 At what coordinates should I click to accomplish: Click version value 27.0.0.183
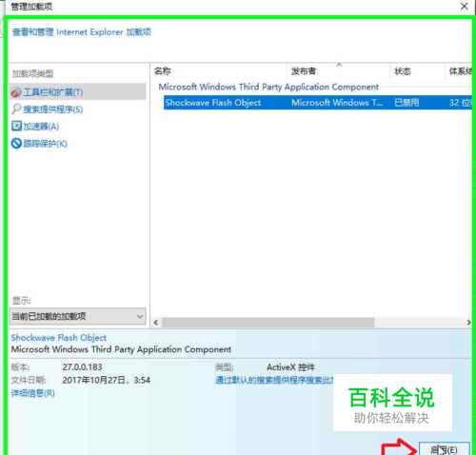pyautogui.click(x=82, y=367)
